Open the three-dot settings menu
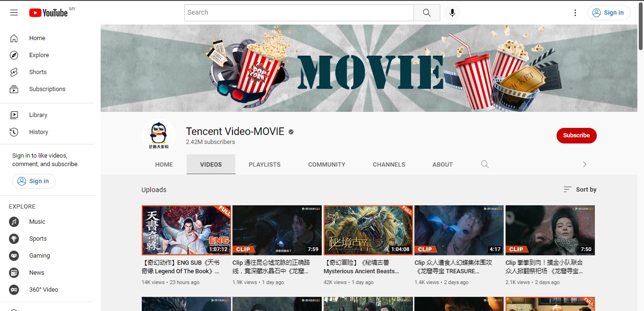 click(x=575, y=13)
